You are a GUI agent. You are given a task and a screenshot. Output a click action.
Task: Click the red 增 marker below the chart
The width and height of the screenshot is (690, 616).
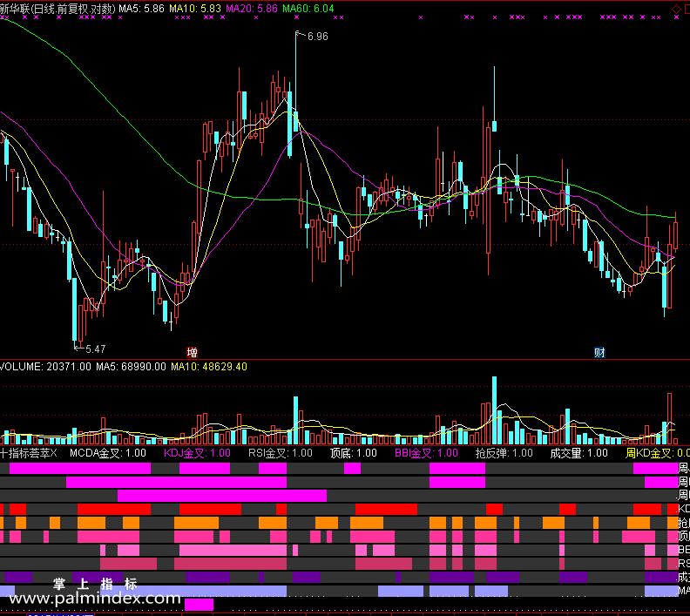tap(192, 352)
